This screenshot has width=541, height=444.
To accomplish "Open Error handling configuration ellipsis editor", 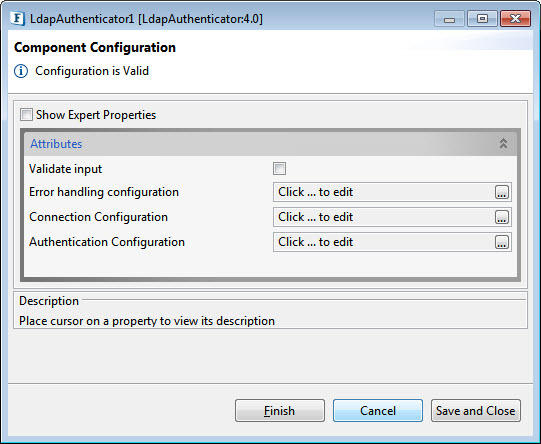I will pyautogui.click(x=502, y=192).
